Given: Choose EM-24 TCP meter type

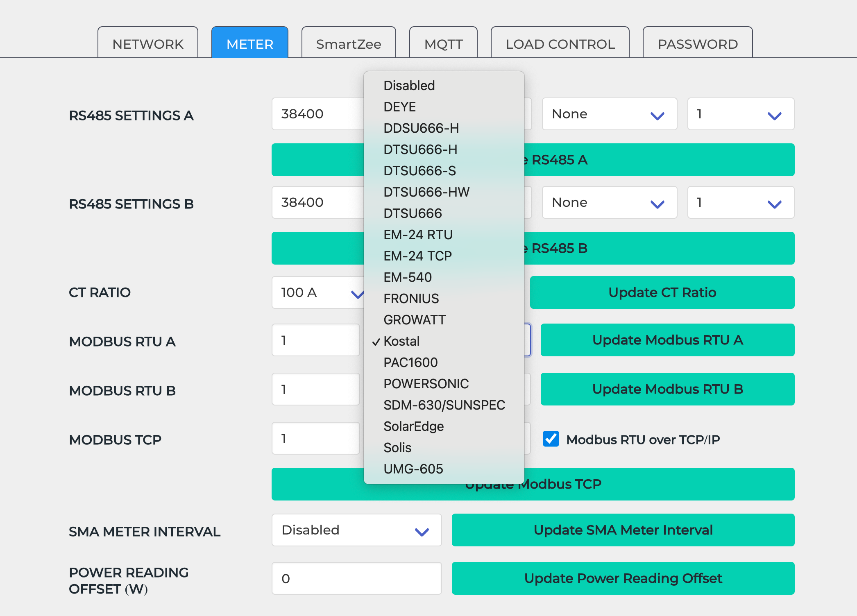Looking at the screenshot, I should pyautogui.click(x=417, y=256).
